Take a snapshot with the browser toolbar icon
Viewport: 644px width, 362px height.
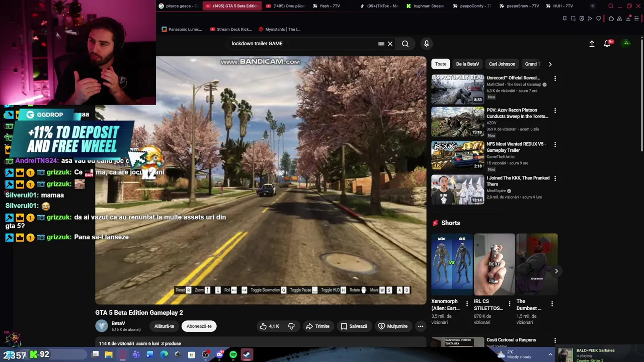pos(573,19)
